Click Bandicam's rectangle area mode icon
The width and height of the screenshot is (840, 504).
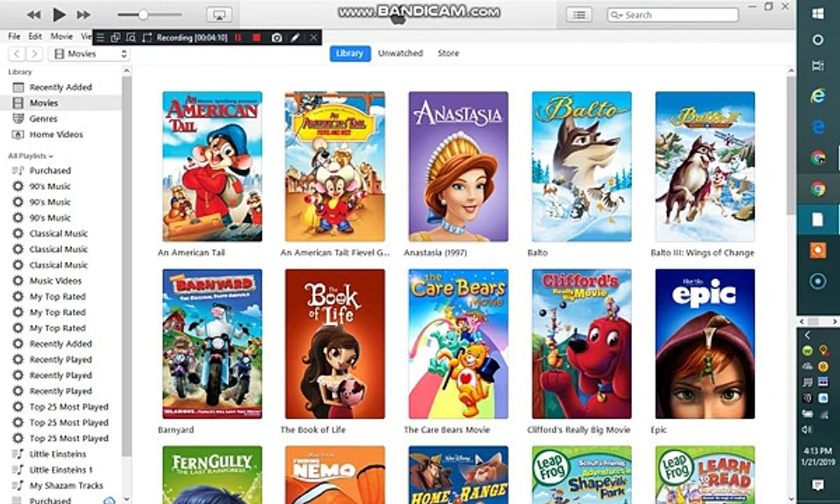pos(147,38)
